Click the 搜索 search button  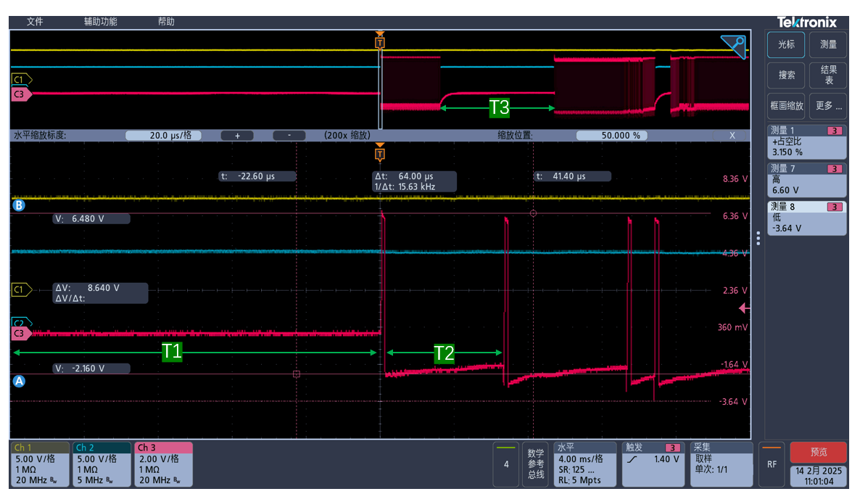785,75
